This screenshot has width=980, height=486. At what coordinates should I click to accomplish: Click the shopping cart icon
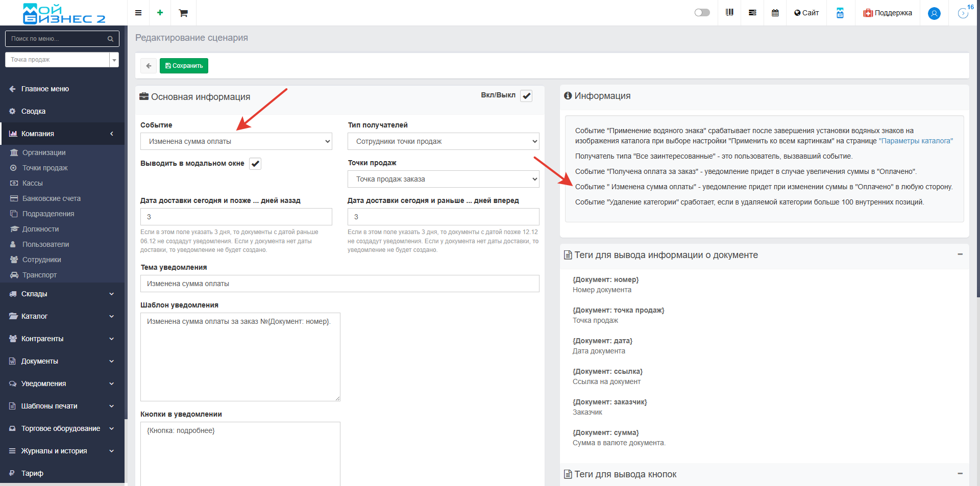click(183, 13)
